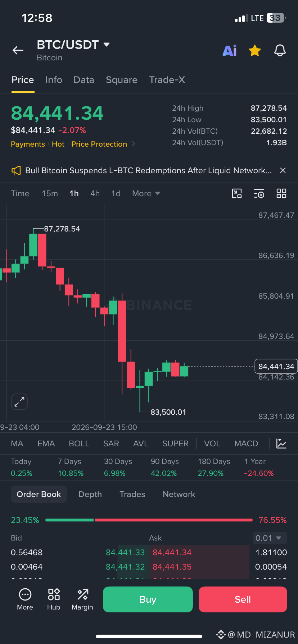Switch to the Depth tab
This screenshot has width=298, height=644.
(x=90, y=494)
